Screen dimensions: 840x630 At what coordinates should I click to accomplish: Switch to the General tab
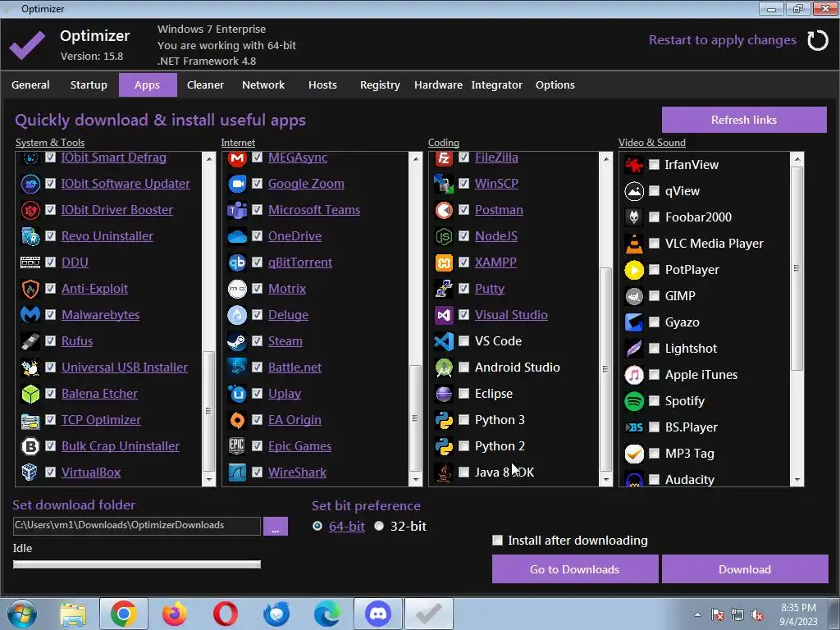pyautogui.click(x=30, y=85)
